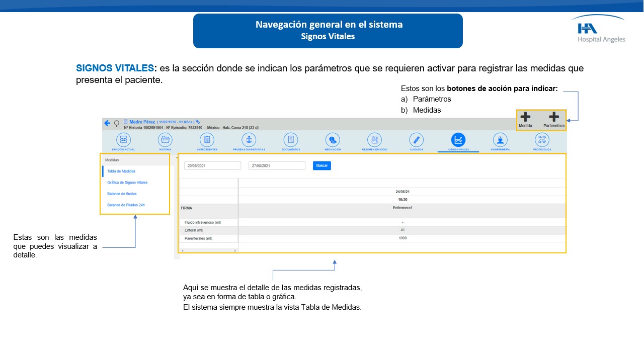This screenshot has height=362, width=644.
Task: Click the table's horizontal scrollbar right arrow
Action: click(235, 250)
